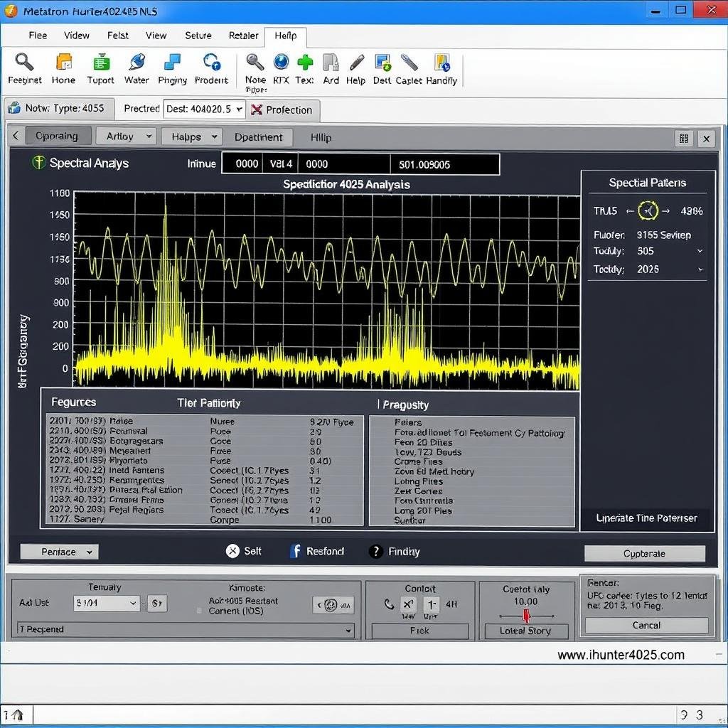Select the Handfly toolbar icon
The height and width of the screenshot is (728, 728).
point(441,64)
